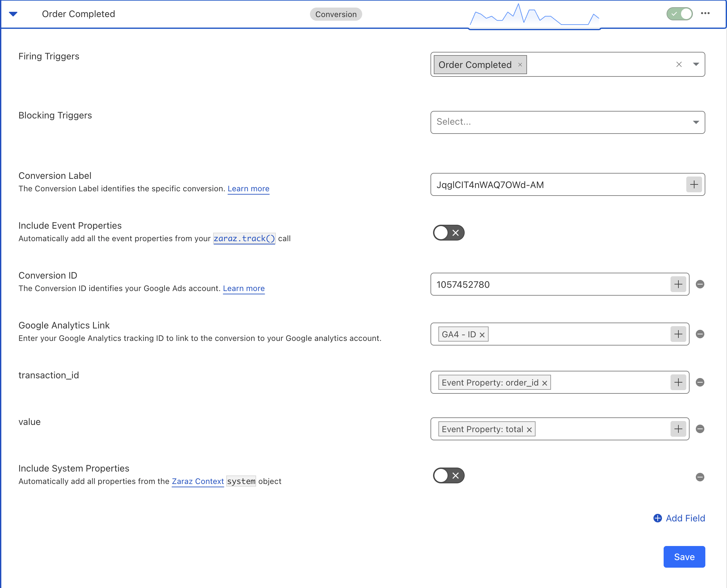The image size is (727, 588).
Task: Click plus icon in Conversion Label field
Action: click(x=694, y=185)
